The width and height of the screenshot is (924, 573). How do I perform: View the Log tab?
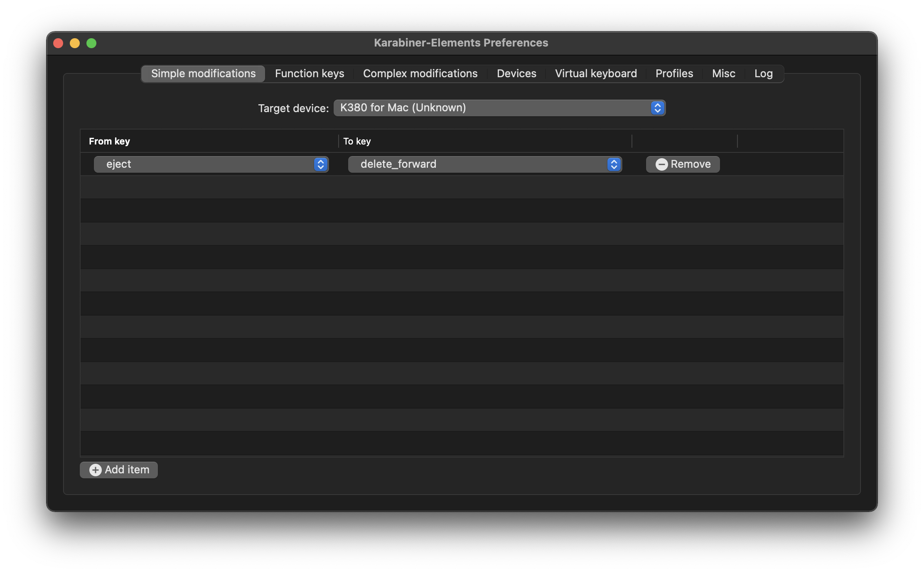(x=763, y=74)
